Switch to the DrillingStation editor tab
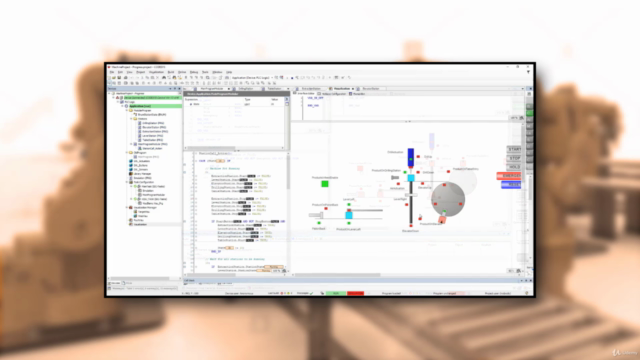 [x=246, y=89]
